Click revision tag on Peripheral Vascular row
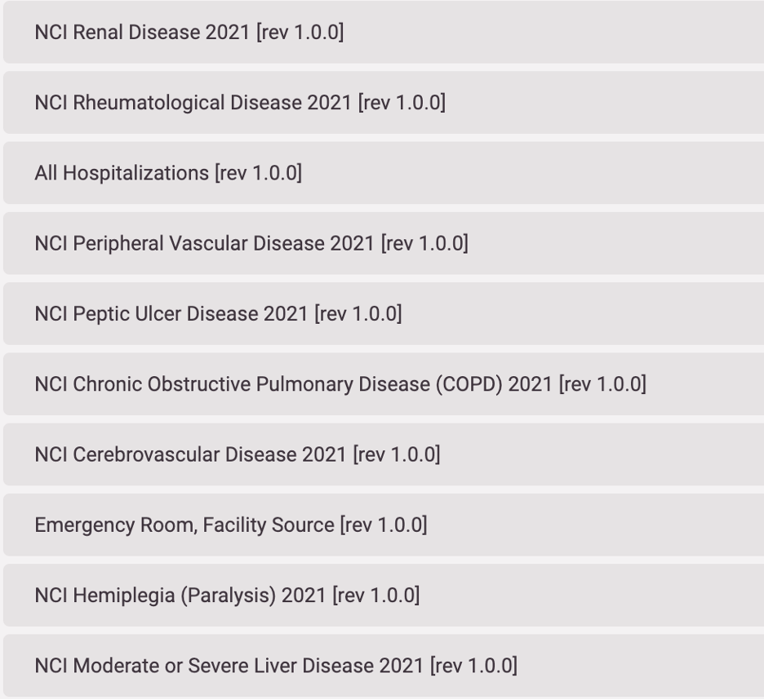Image resolution: width=764 pixels, height=700 pixels. coord(425,244)
